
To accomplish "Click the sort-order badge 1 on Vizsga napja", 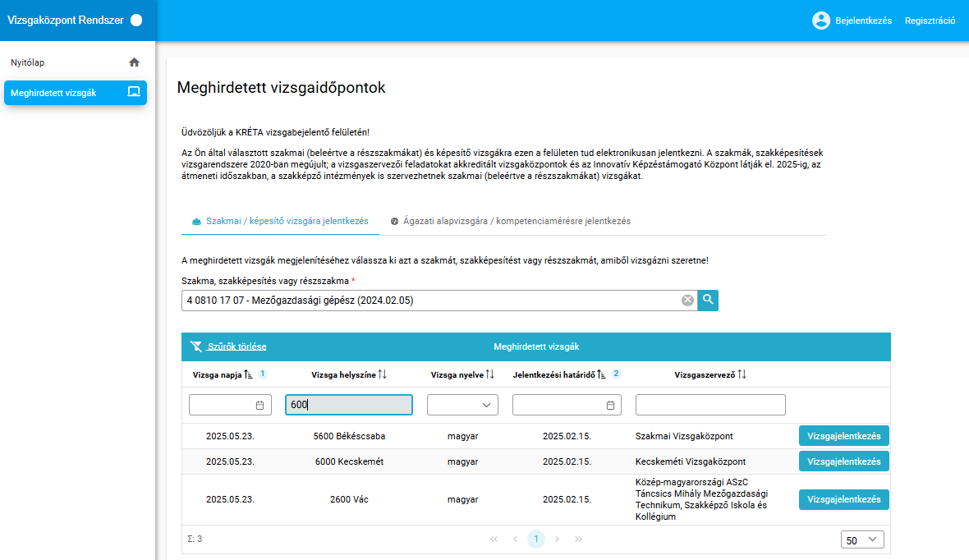I will [262, 374].
